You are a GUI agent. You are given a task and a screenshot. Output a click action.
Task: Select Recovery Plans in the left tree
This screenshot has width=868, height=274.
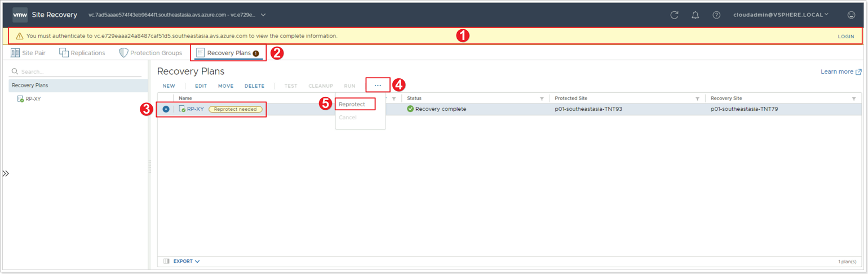tap(78, 86)
